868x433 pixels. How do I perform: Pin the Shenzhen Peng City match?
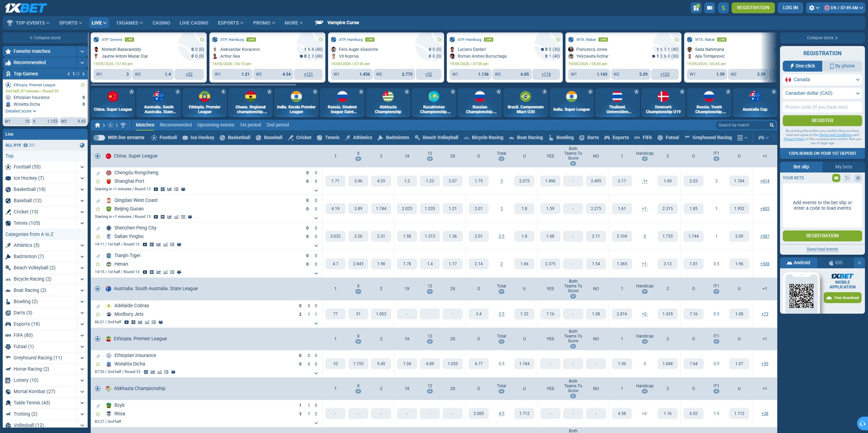(98, 228)
